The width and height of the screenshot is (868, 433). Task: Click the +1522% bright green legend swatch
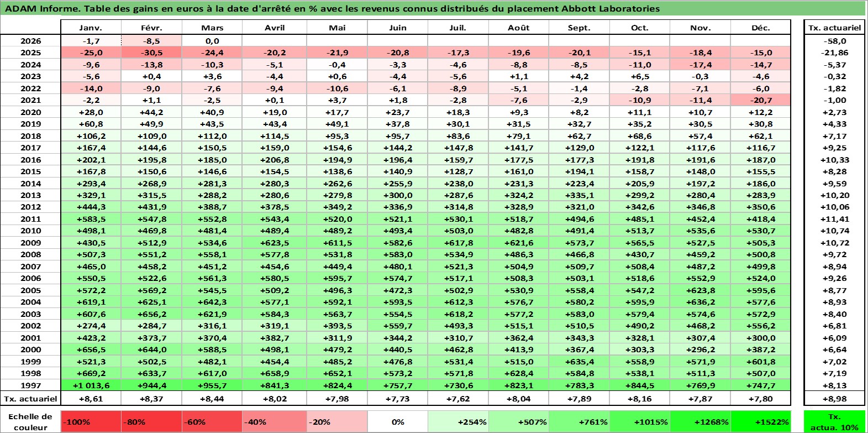tap(760, 421)
